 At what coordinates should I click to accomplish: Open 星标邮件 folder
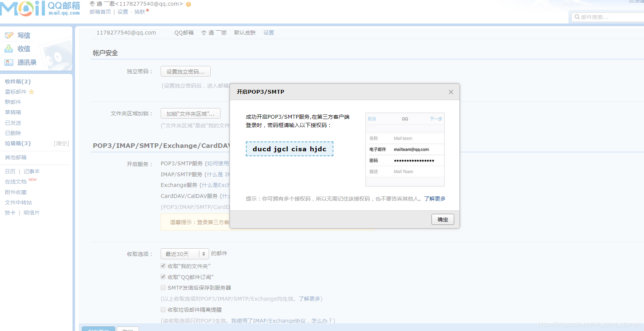[x=16, y=92]
